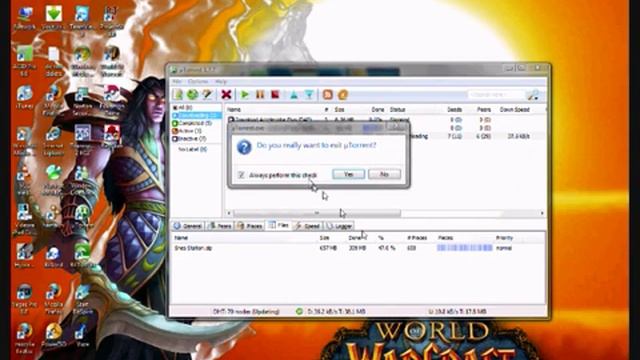
Task: Select the No Label entry in sidebar
Action: pos(192,149)
